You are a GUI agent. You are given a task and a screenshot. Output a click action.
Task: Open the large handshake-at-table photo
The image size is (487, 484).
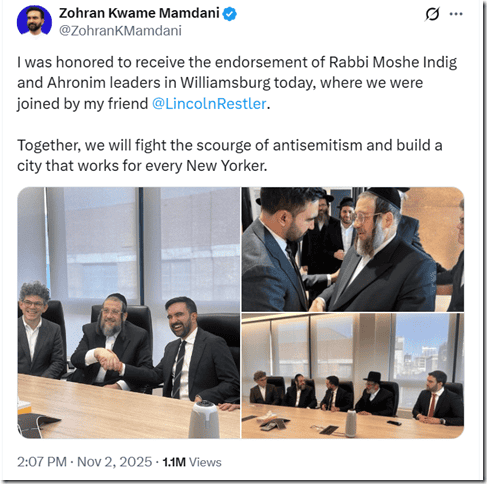click(129, 313)
